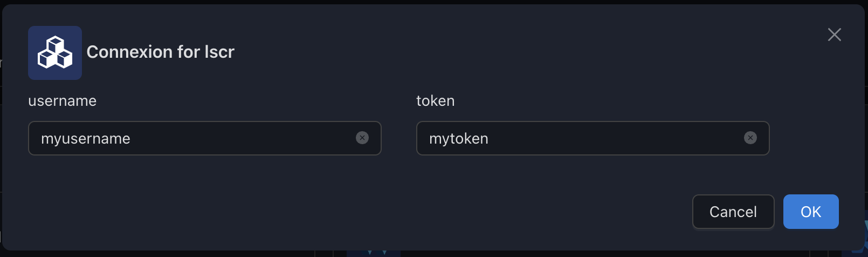Screen dimensions: 868x257
Task: Focus the username input field
Action: [x=205, y=138]
